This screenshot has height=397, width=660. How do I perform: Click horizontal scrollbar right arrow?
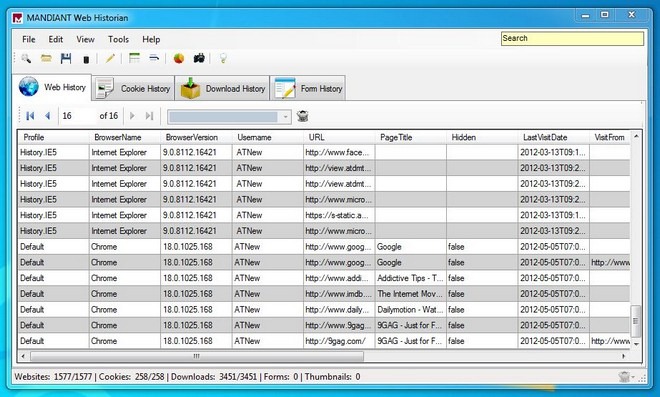(623, 356)
